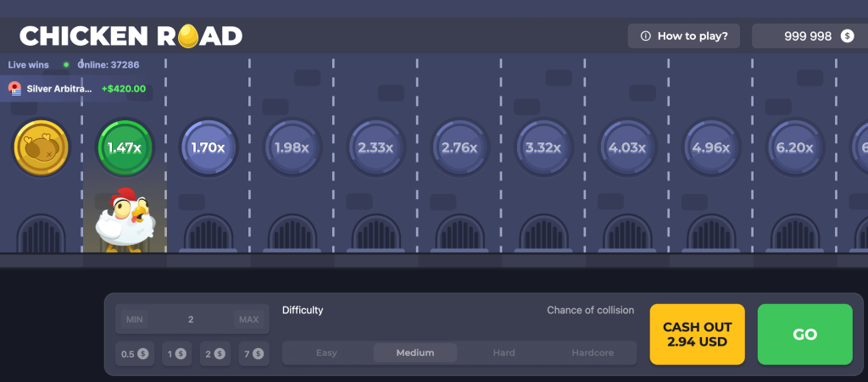The width and height of the screenshot is (868, 382).
Task: Click the 2.33x multiplier manhole
Action: pos(376,147)
